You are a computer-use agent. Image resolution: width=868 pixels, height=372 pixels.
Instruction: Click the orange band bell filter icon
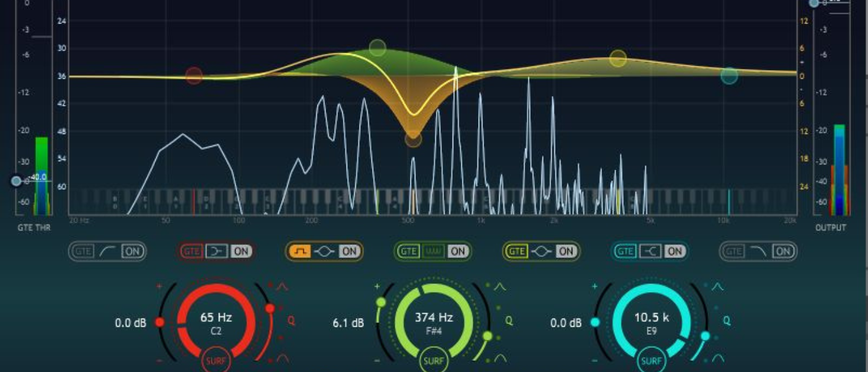325,251
